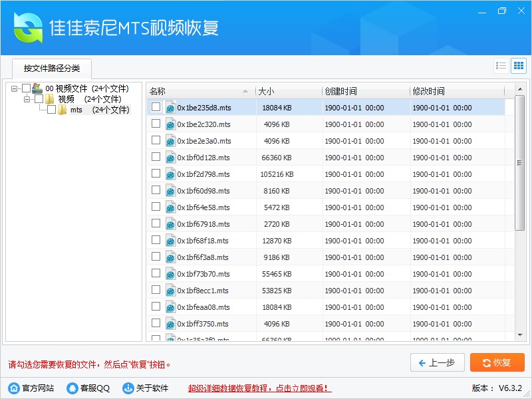Enable checkbox for the 视频 folder
This screenshot has height=399, width=532.
coord(39,99)
